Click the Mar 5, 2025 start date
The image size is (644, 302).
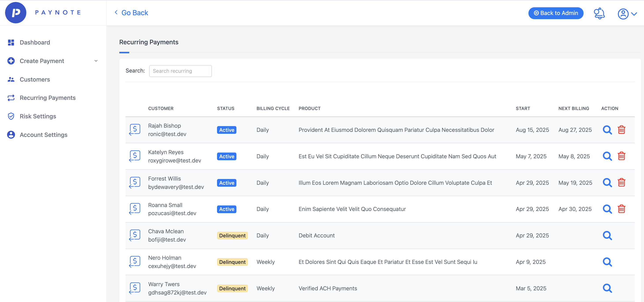[x=531, y=289]
